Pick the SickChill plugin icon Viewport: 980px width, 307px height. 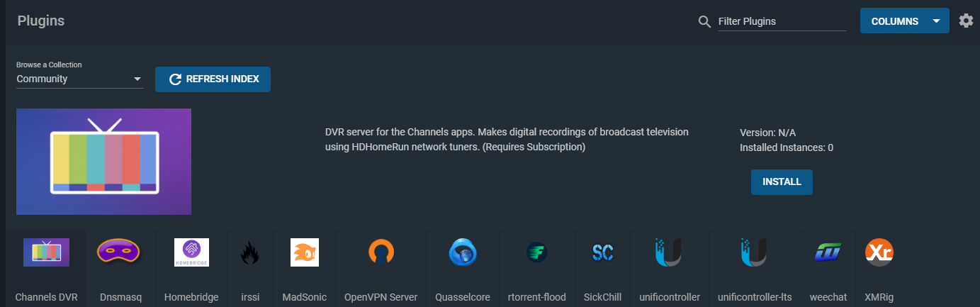pos(602,252)
